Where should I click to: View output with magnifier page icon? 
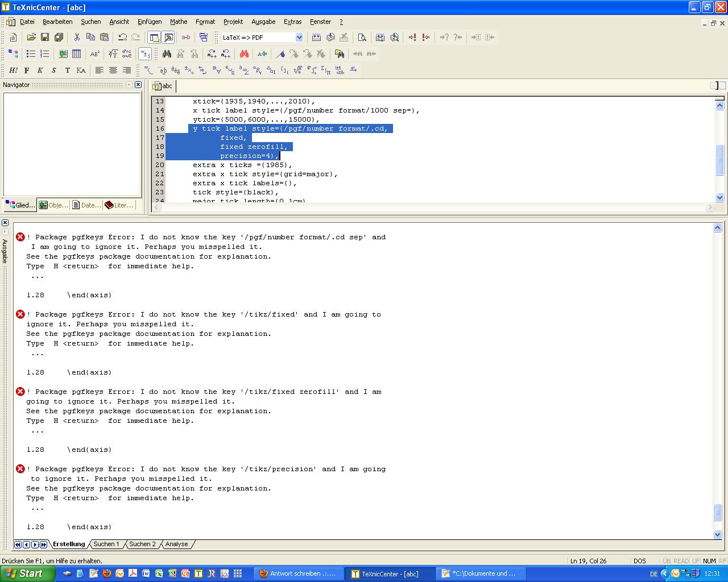click(x=362, y=38)
